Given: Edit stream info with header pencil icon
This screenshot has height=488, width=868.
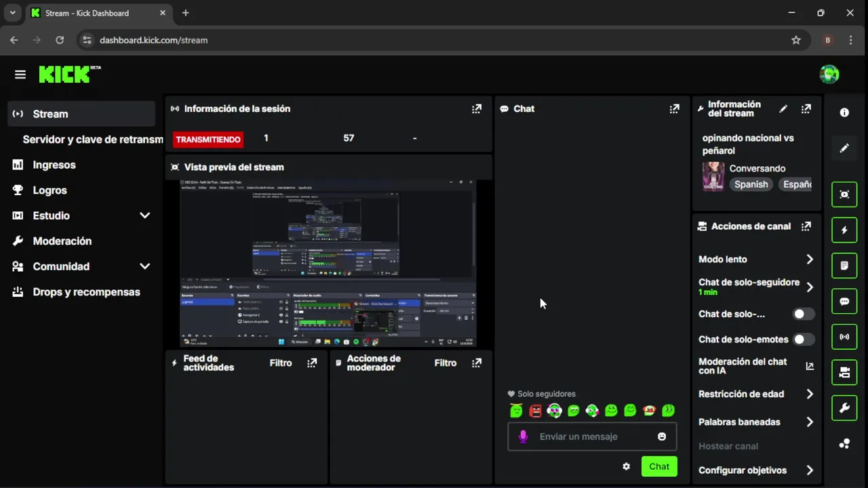Looking at the screenshot, I should (783, 108).
